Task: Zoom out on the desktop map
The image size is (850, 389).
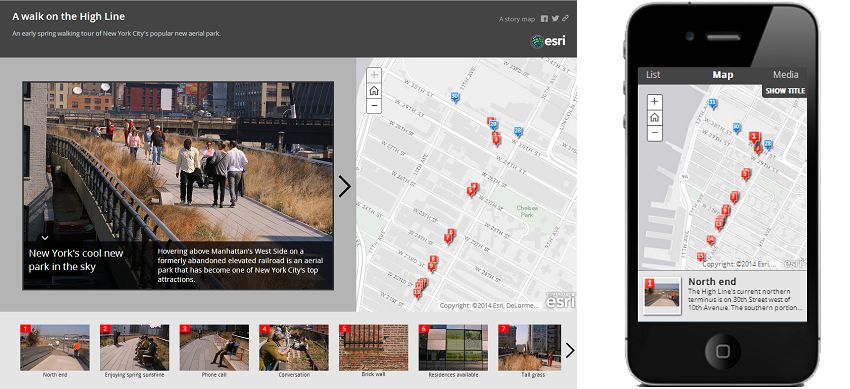Action: [x=374, y=106]
